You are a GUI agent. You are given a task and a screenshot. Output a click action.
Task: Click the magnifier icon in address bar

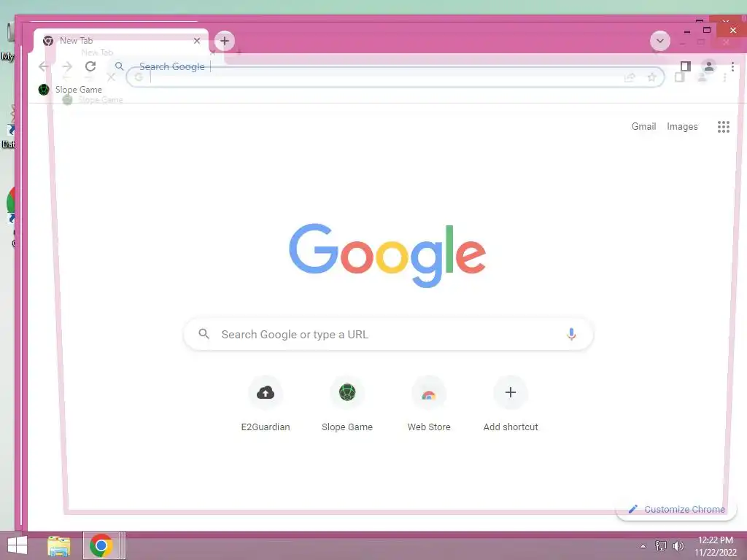pos(120,66)
